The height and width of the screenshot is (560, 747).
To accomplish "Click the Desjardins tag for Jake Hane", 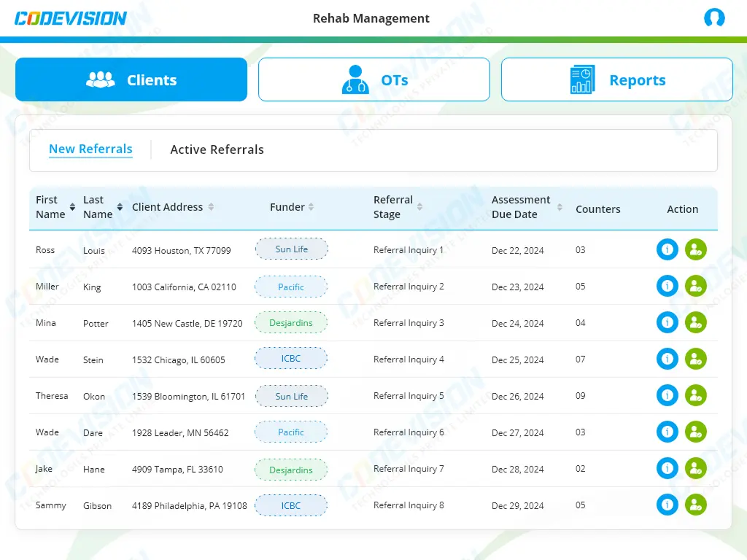I will [x=291, y=470].
